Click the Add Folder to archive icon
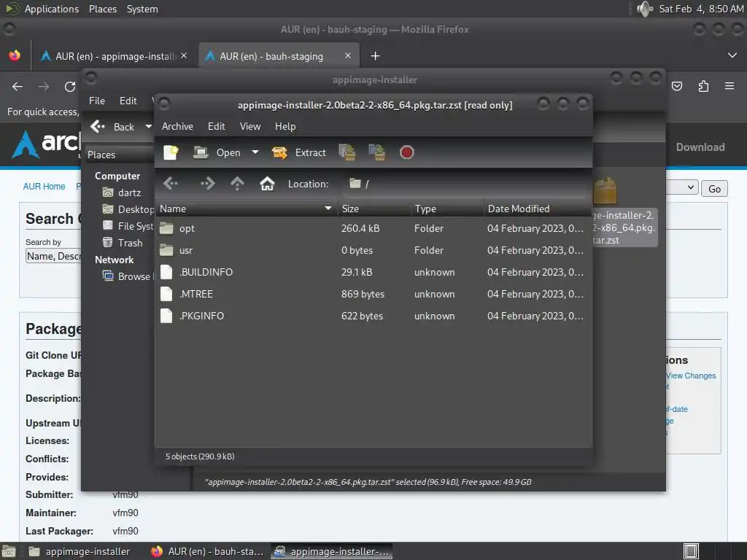 (377, 152)
